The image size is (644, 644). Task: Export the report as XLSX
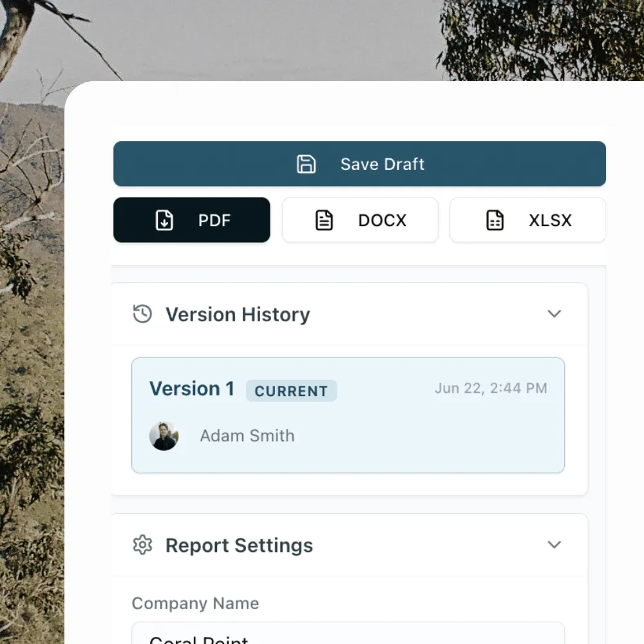click(528, 220)
